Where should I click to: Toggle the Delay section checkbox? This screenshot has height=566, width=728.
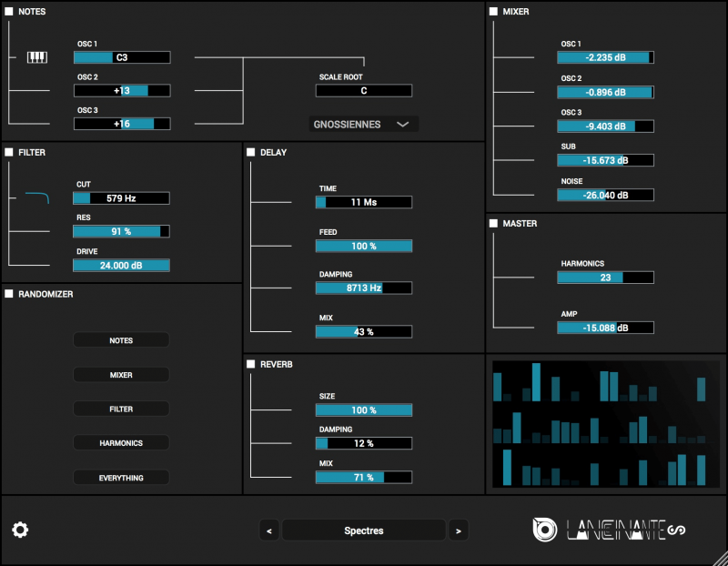coord(251,153)
